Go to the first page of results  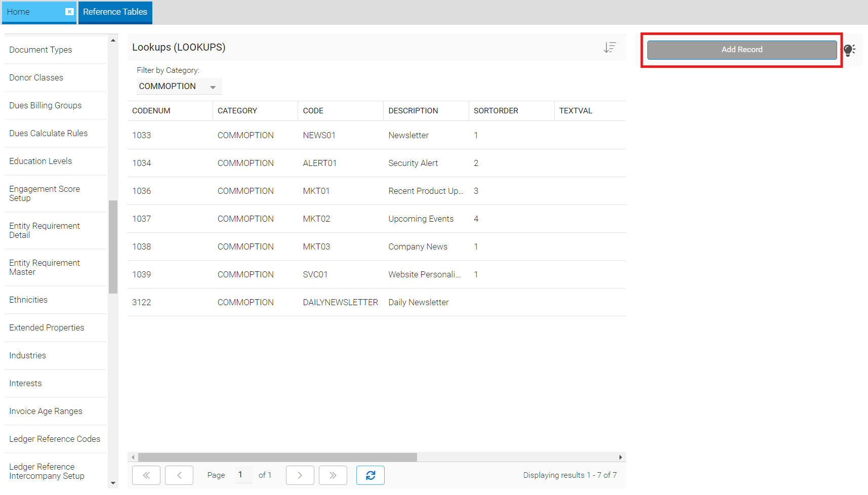point(146,475)
